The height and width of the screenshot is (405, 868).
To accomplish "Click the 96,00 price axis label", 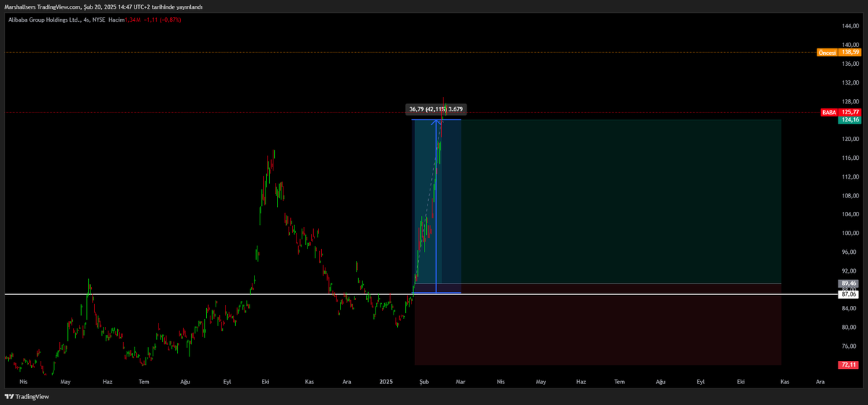I will [849, 252].
